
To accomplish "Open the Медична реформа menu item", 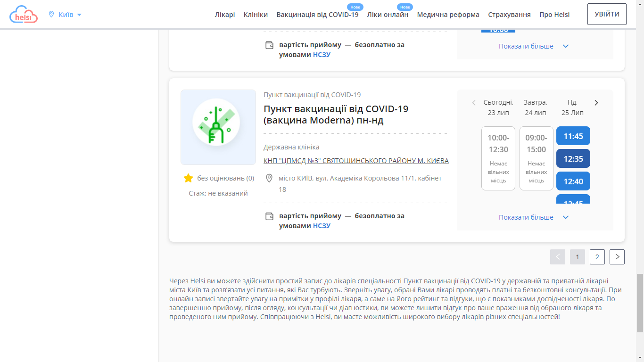I will pyautogui.click(x=448, y=15).
